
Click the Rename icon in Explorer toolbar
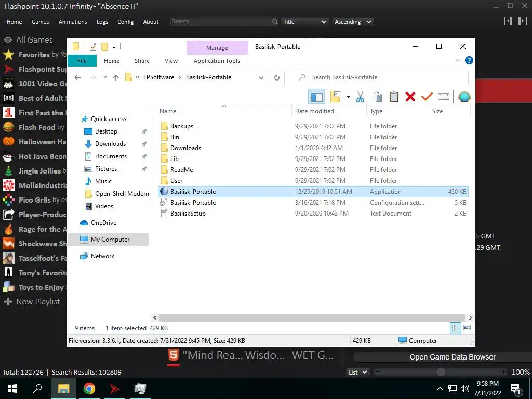click(x=444, y=97)
